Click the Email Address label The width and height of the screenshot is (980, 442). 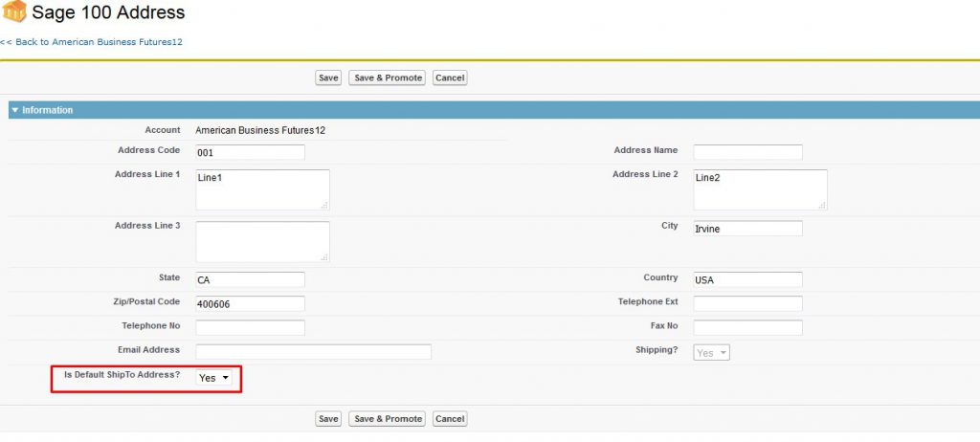148,350
